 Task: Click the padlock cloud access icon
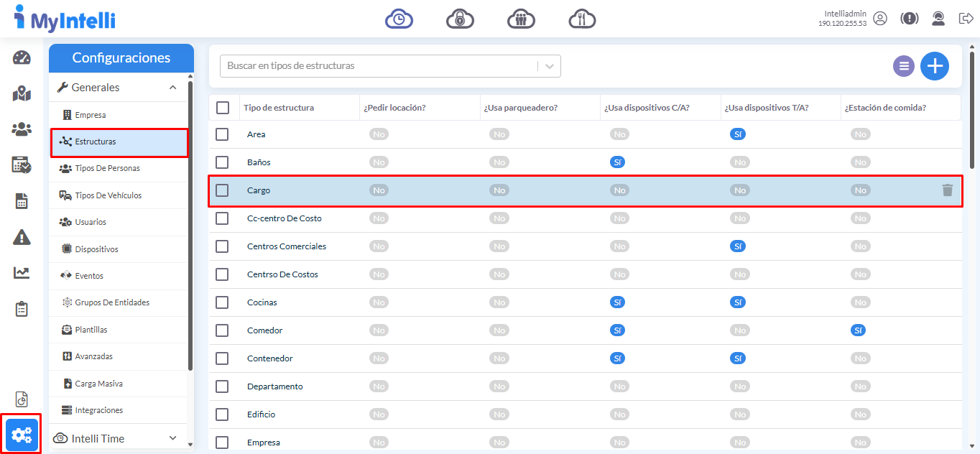coord(460,19)
